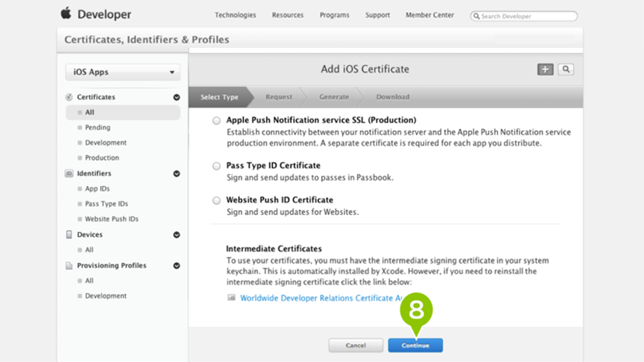Select Website Push IDs under Identifiers
The height and width of the screenshot is (362, 644).
(112, 219)
